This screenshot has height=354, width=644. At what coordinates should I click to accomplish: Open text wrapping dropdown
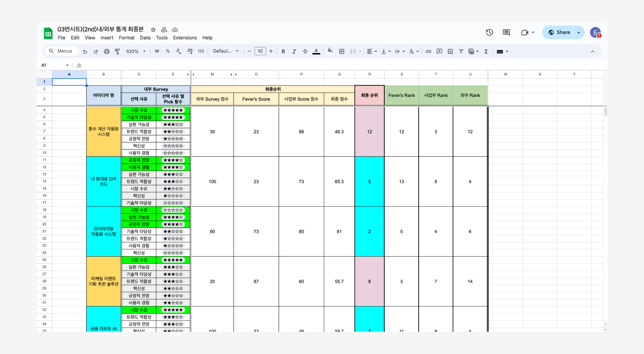pos(400,51)
